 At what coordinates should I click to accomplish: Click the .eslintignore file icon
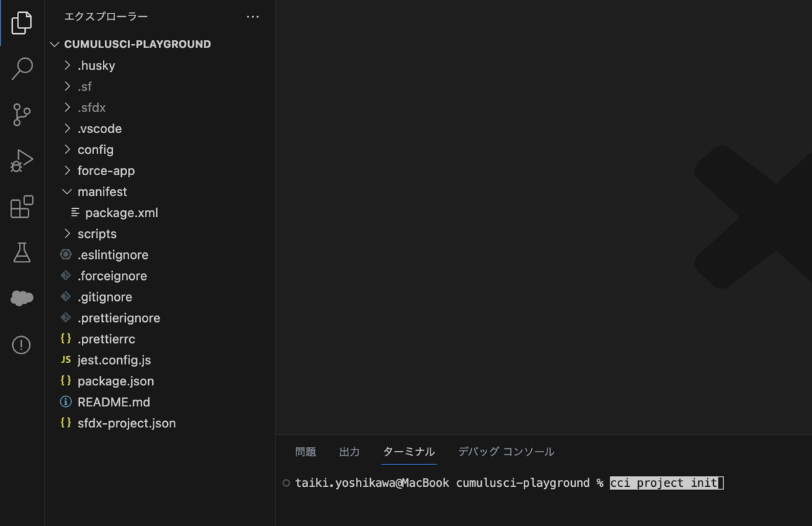(x=66, y=255)
